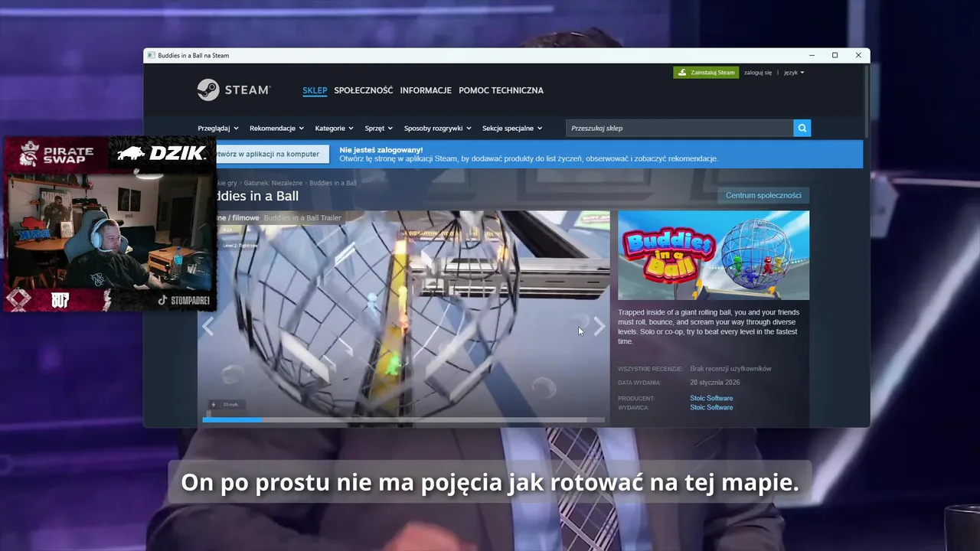Click the Buddies in a Ball capsule image

click(x=714, y=256)
